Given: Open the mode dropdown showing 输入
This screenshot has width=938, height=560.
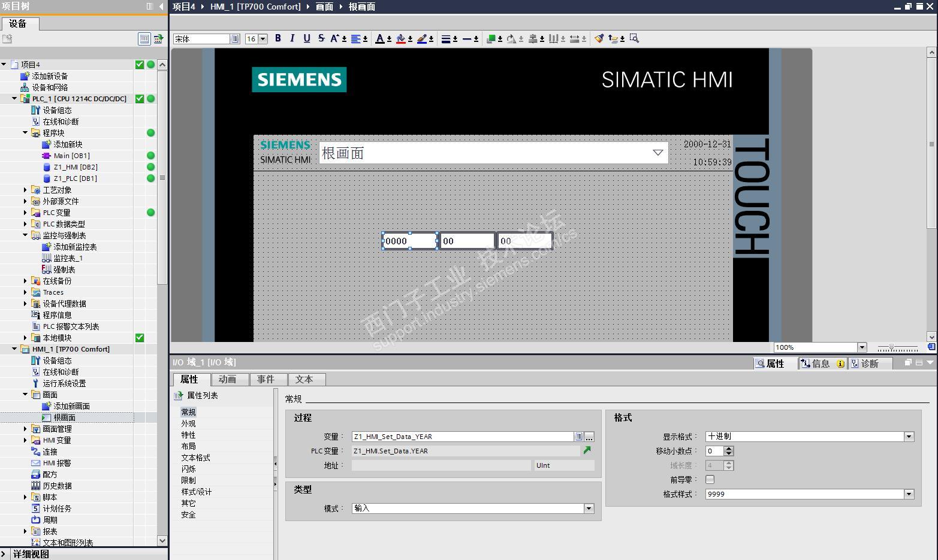Looking at the screenshot, I should [589, 508].
